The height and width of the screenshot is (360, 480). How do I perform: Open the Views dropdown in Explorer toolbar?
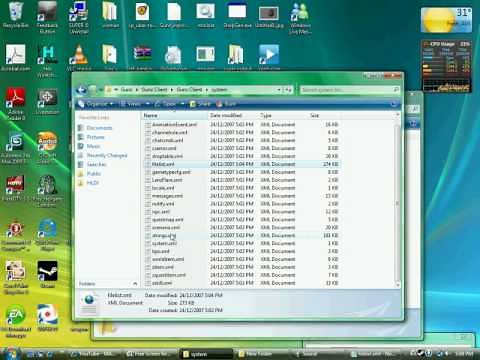click(135, 104)
